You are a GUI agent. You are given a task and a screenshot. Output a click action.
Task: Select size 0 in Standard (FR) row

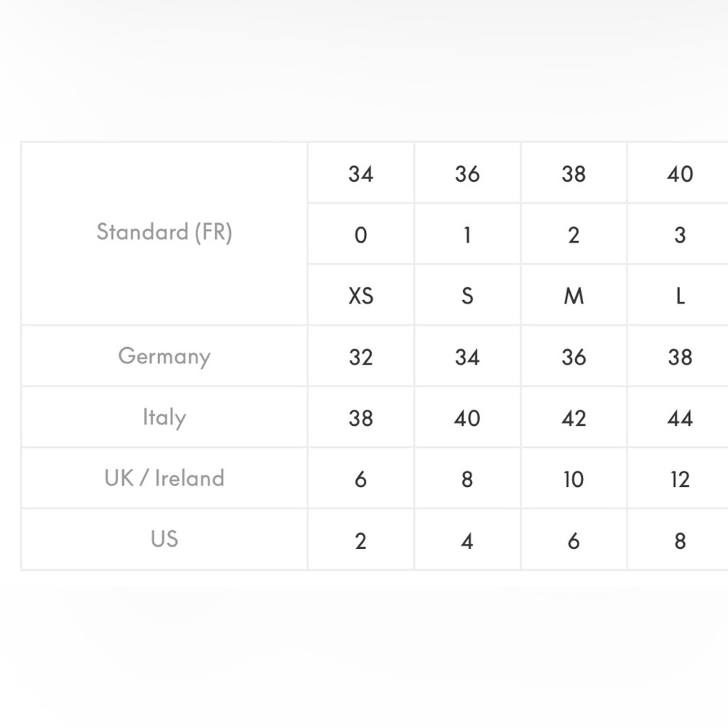point(361,235)
